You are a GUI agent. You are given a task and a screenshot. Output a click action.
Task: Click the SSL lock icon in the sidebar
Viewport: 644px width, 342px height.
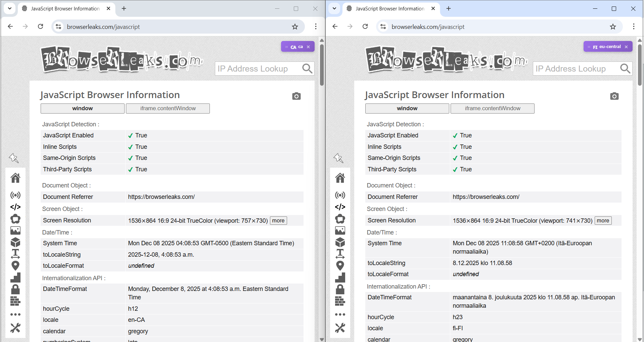point(15,289)
